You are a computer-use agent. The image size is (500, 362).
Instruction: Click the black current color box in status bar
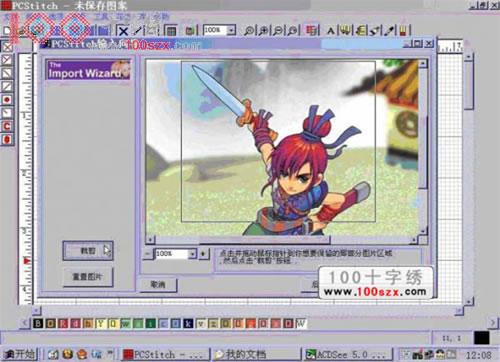pos(482,338)
